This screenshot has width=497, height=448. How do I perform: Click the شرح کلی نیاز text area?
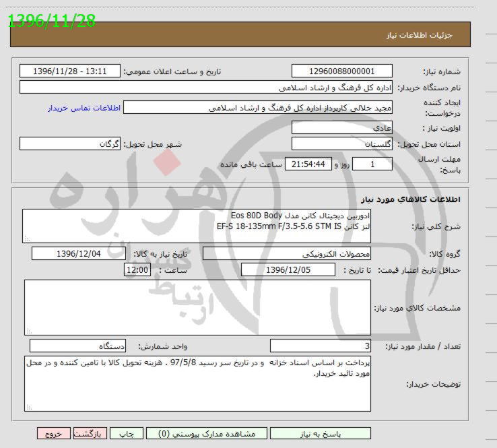pos(197,226)
